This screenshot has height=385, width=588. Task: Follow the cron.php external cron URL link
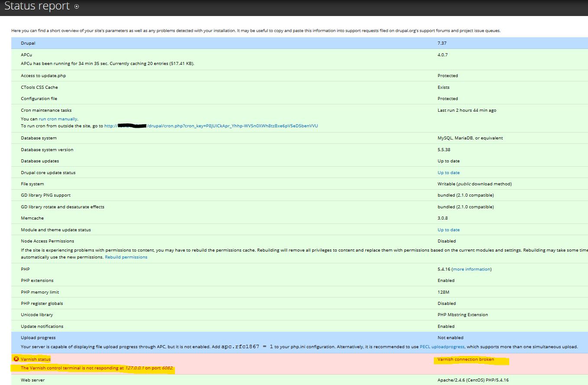coord(211,126)
